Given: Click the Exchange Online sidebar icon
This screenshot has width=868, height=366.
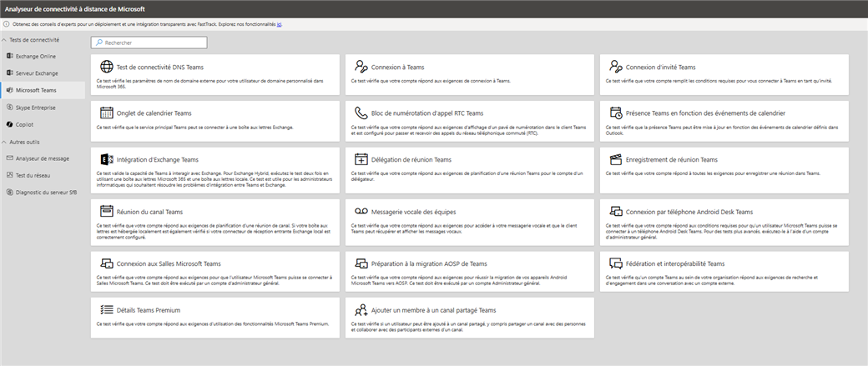Looking at the screenshot, I should (x=9, y=57).
